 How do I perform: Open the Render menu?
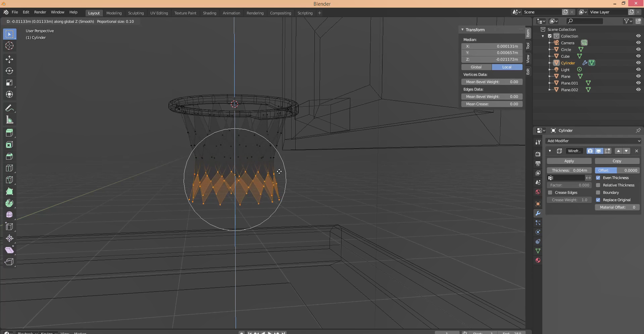pyautogui.click(x=40, y=12)
